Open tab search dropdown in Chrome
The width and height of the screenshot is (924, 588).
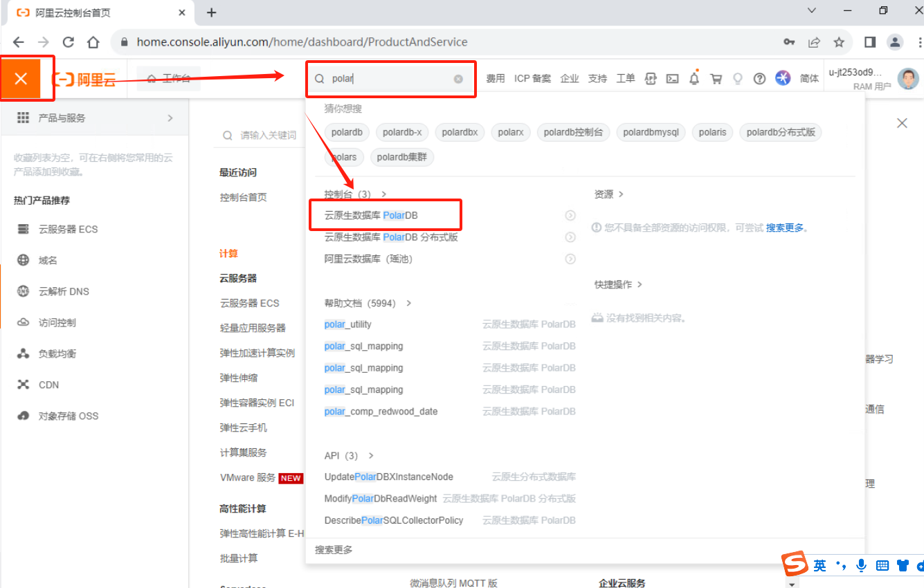(813, 11)
